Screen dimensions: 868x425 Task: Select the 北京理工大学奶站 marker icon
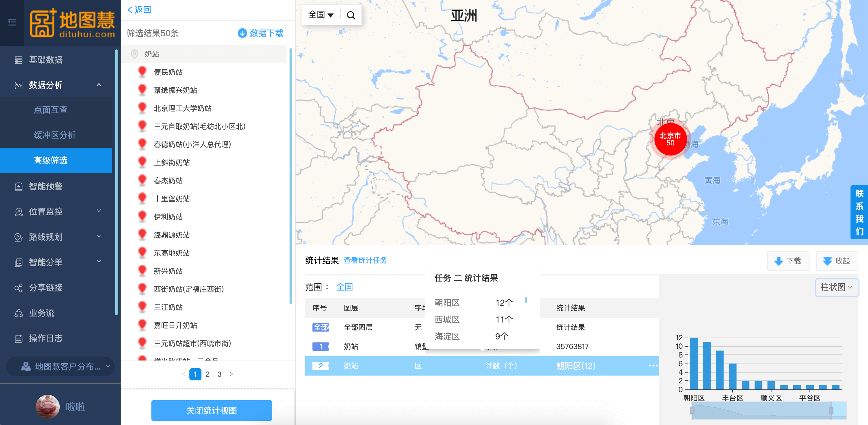pos(142,108)
